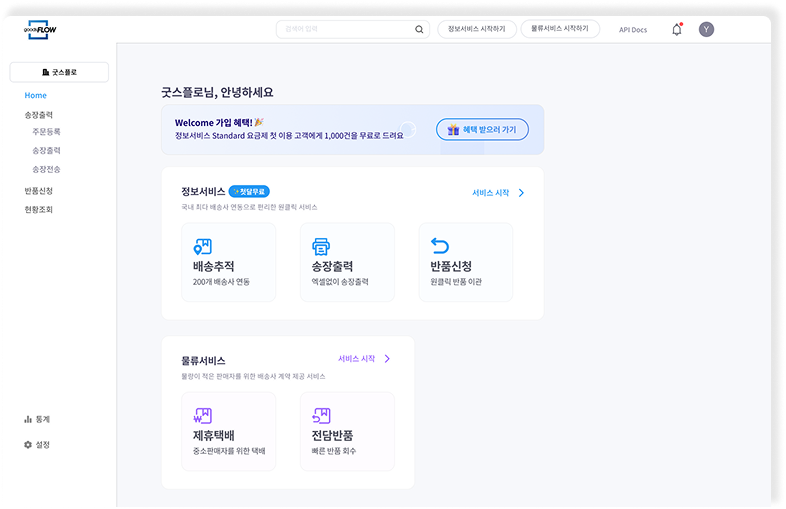
Task: Click chevron next to 물류서비스 서비스 시작
Action: tap(387, 359)
